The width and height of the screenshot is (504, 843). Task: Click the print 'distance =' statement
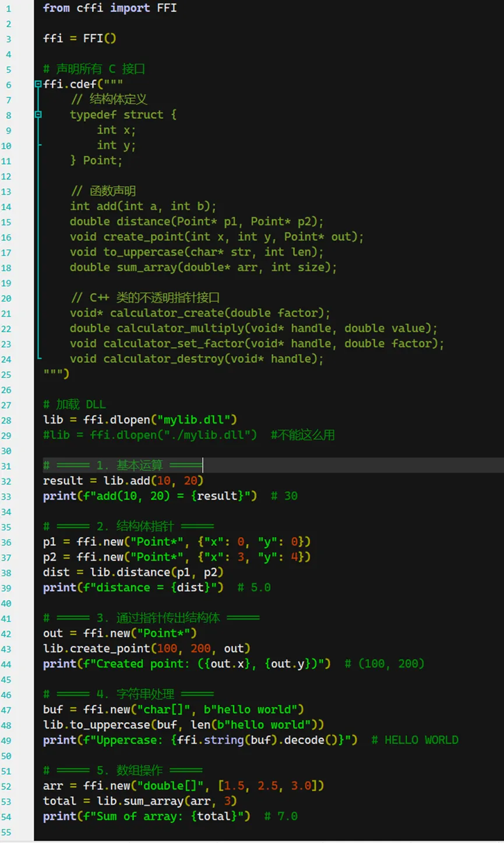[133, 587]
